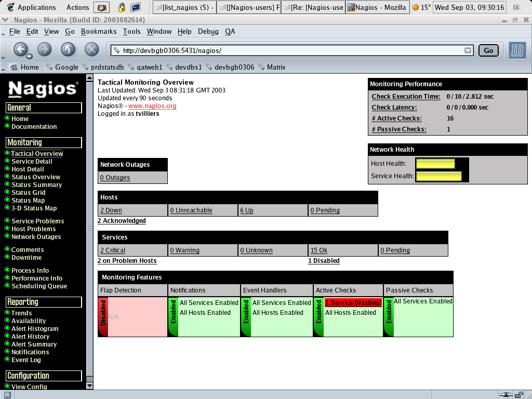Click the 1 Disabled services link
Viewport: 532px width, 399px height.
tap(324, 261)
